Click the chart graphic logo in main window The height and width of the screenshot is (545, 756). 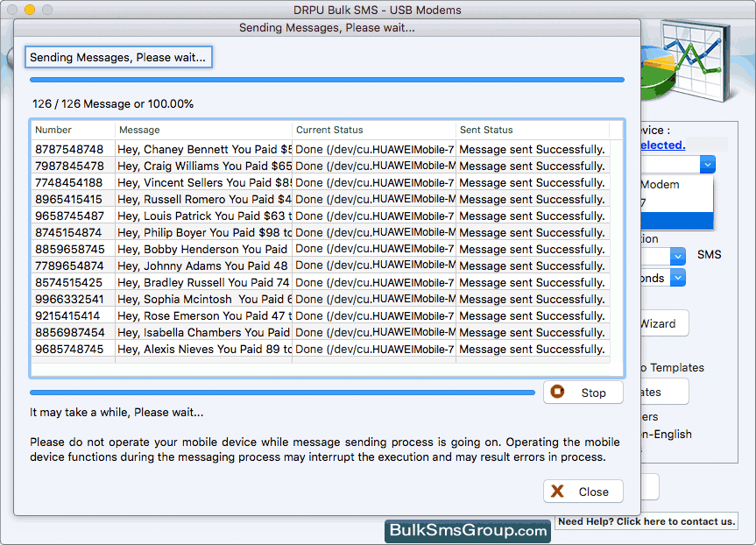687,60
